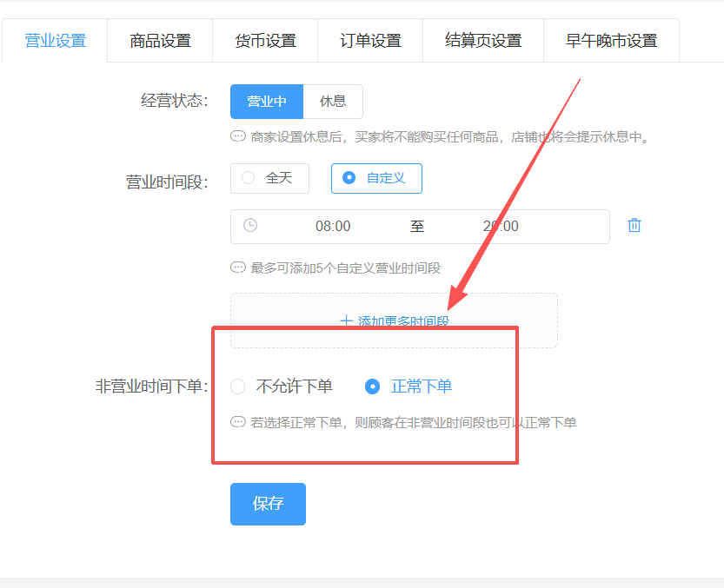Switch to the 早午晚市设置 tab
Image resolution: width=724 pixels, height=588 pixels.
point(611,41)
